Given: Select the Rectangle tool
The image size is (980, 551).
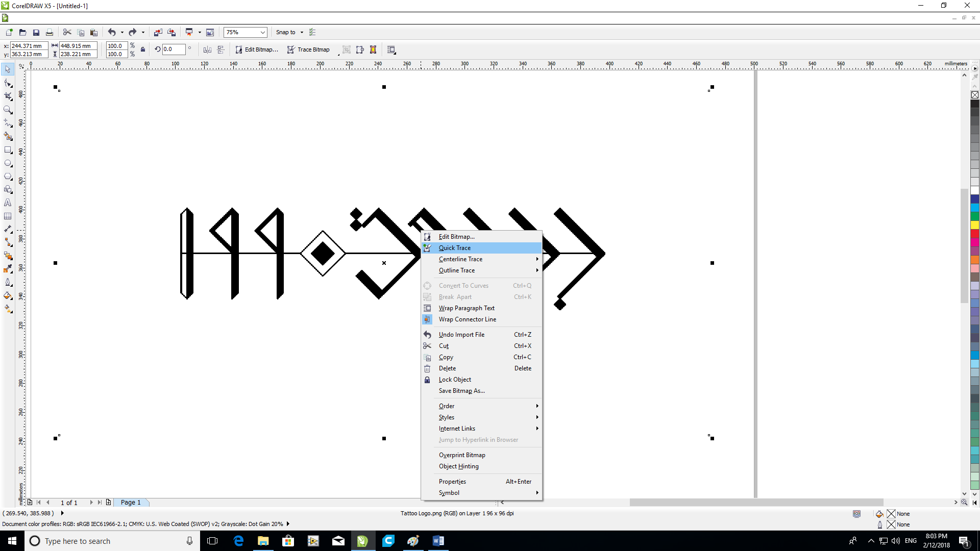Looking at the screenshot, I should pos(8,150).
